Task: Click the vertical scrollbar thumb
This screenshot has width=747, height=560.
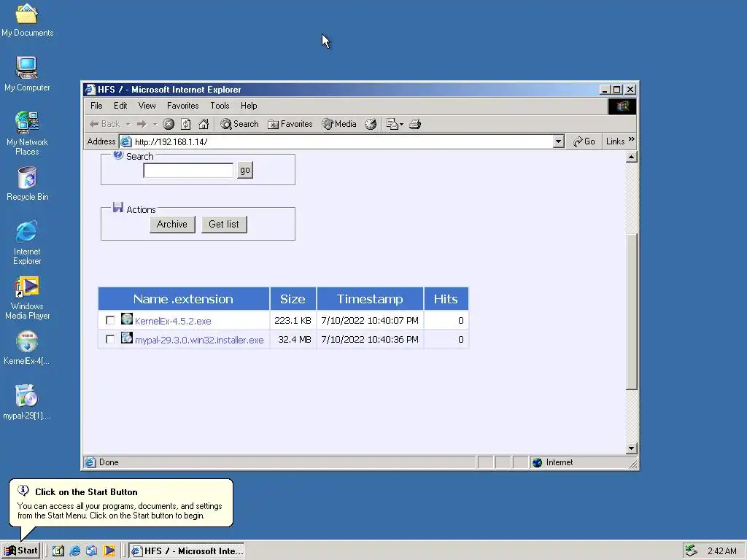Action: (x=631, y=312)
